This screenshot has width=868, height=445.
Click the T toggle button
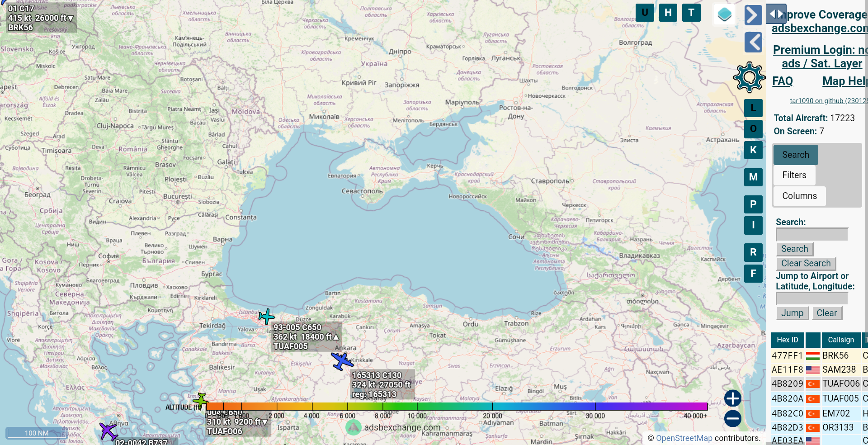pyautogui.click(x=691, y=13)
